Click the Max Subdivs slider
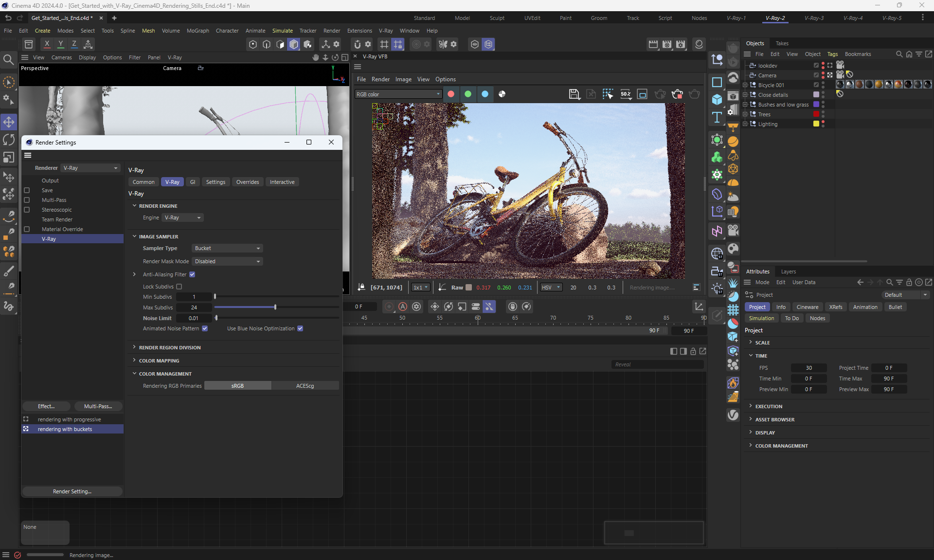Viewport: 934px width, 560px height. pos(276,307)
